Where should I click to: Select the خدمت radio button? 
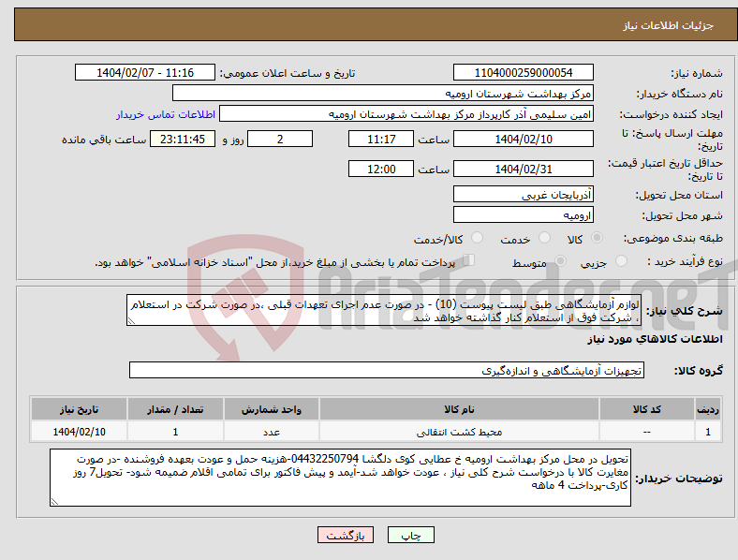click(544, 238)
